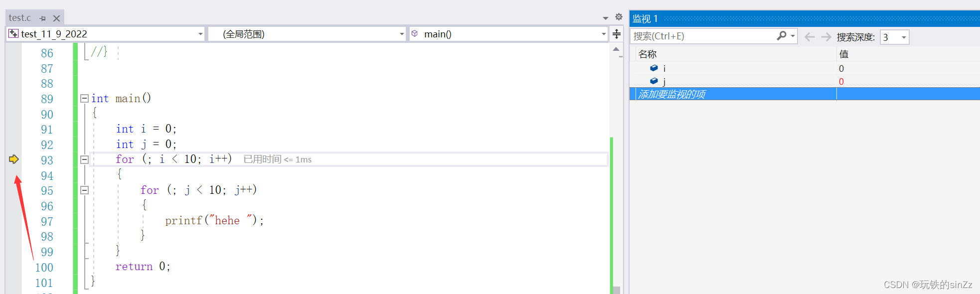980x294 pixels.
Task: Click line number 89 in gutter
Action: [x=47, y=99]
